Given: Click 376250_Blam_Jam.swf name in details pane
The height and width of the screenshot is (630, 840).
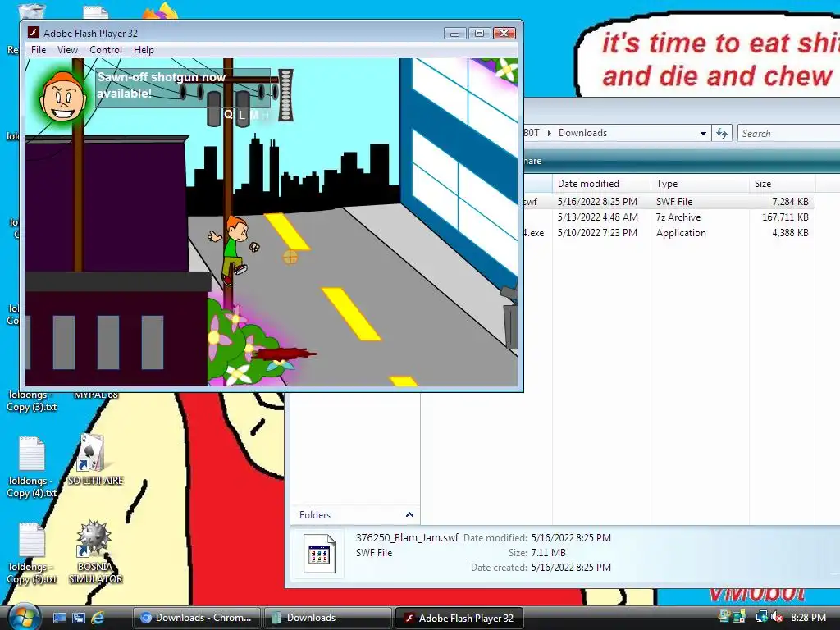Looking at the screenshot, I should pos(407,537).
